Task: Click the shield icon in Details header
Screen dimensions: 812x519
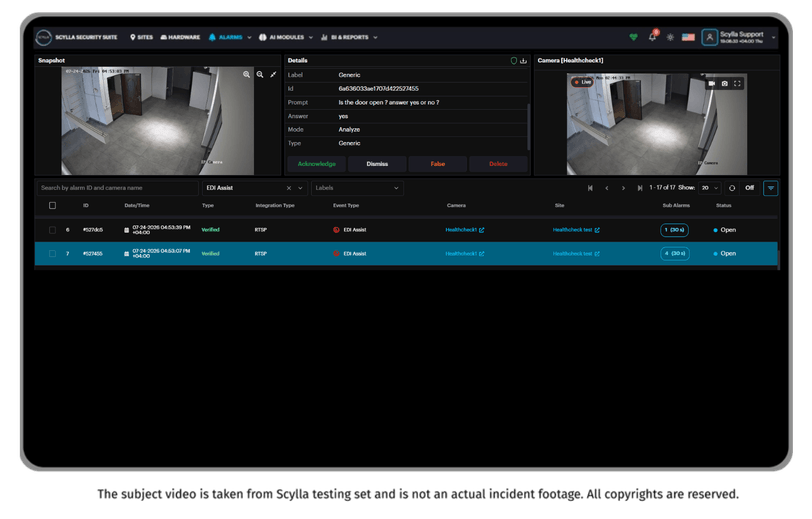Action: (514, 61)
